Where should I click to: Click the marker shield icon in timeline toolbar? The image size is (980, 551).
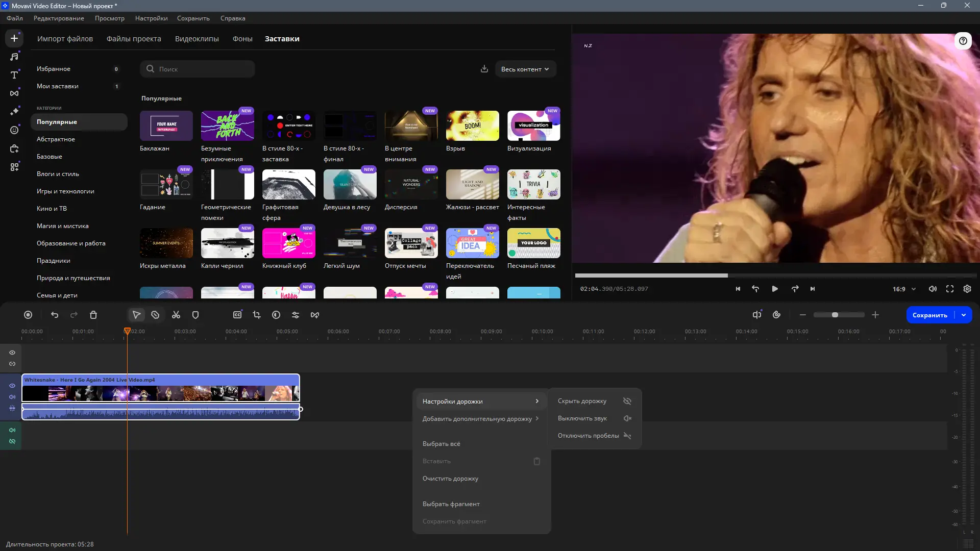click(x=195, y=315)
